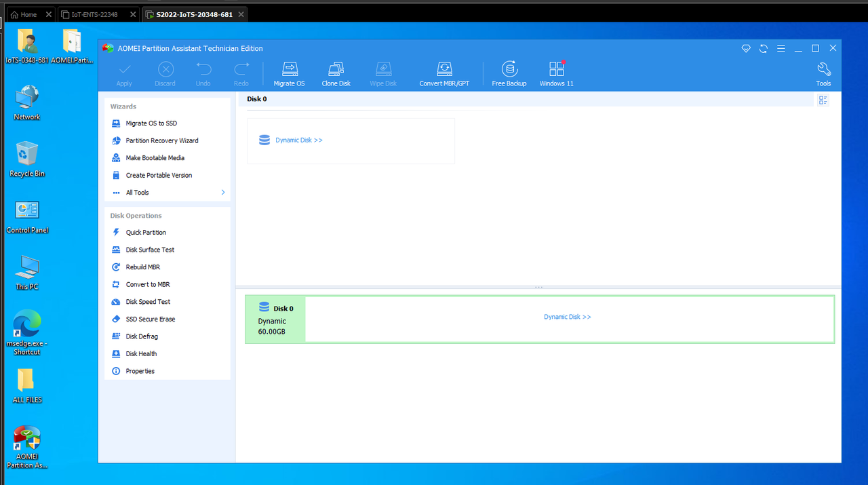Expand the All Tools submenu arrow

pyautogui.click(x=222, y=193)
